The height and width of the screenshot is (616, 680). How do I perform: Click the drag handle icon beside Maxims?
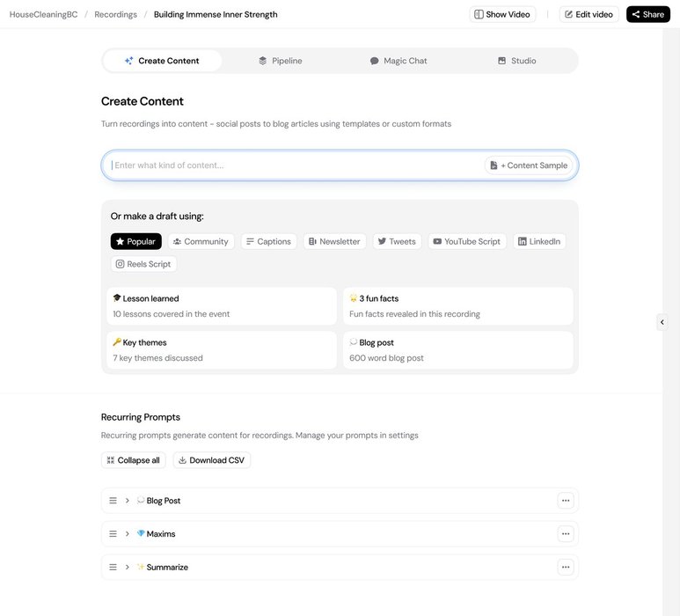[x=113, y=534]
